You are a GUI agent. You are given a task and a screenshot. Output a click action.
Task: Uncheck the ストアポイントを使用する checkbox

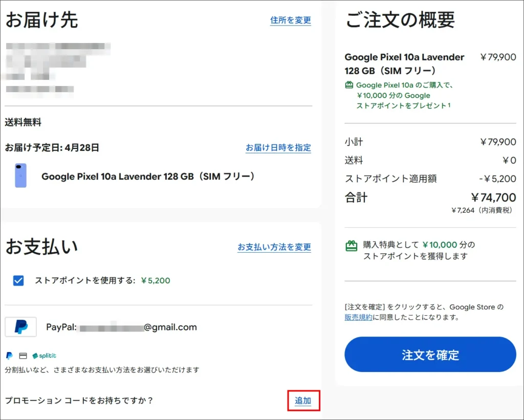pyautogui.click(x=18, y=280)
